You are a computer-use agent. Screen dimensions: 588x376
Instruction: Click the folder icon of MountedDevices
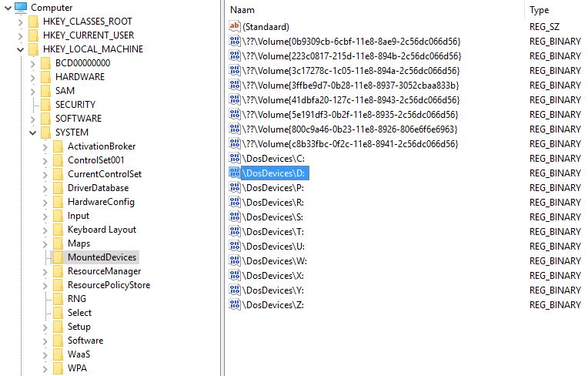[x=58, y=257]
